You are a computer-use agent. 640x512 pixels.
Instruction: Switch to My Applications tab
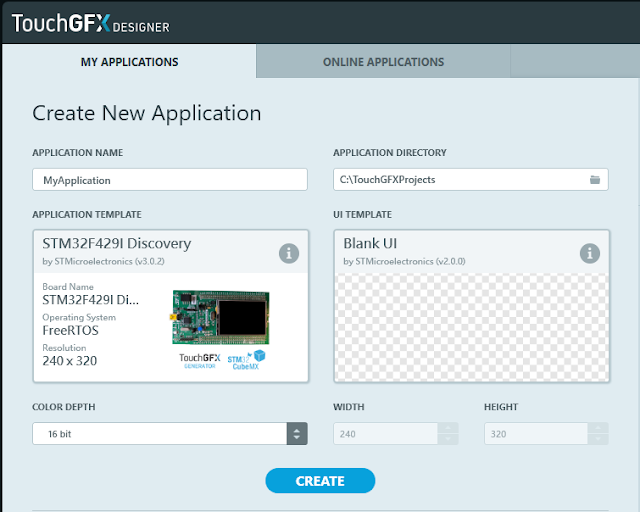pyautogui.click(x=129, y=62)
